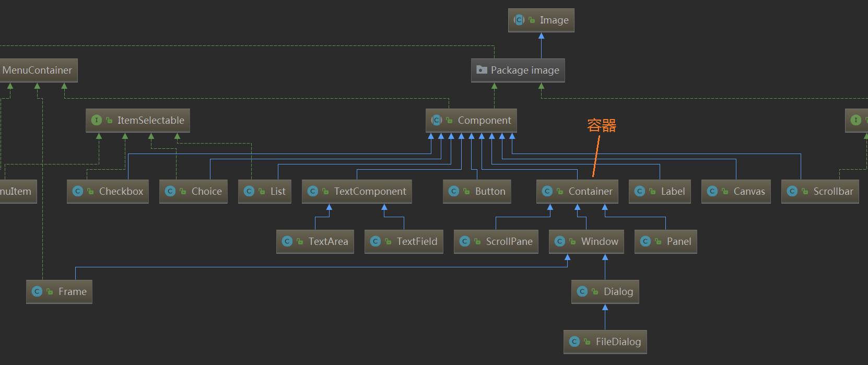The width and height of the screenshot is (868, 365).
Task: Select the Label class node
Action: coord(660,191)
